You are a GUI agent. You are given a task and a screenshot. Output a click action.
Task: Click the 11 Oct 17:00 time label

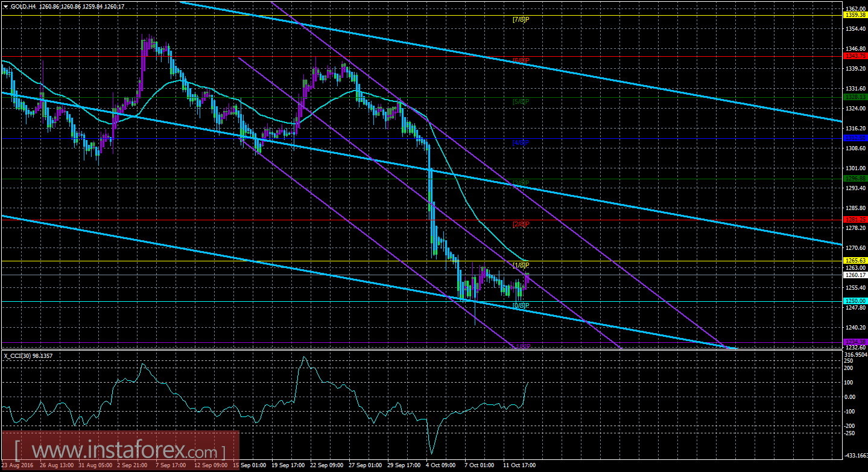[520, 465]
